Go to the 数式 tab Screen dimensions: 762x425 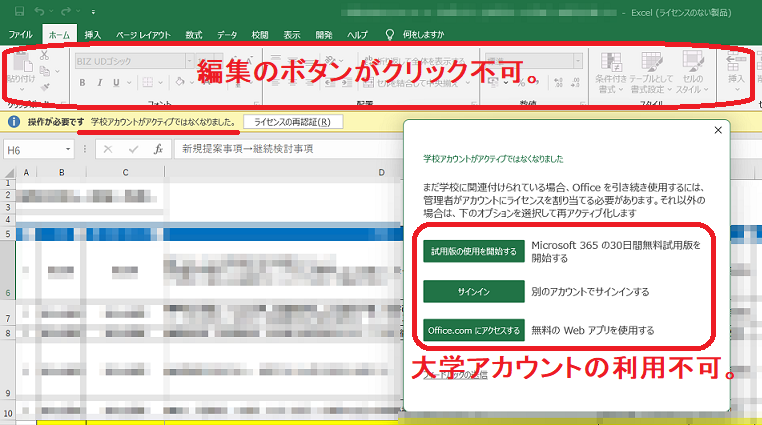[193, 34]
